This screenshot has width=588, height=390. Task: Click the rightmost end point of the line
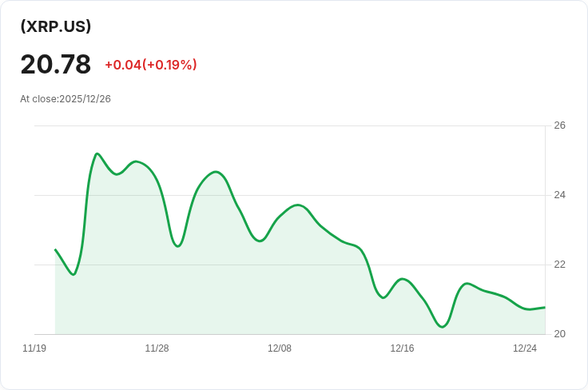[544, 307]
